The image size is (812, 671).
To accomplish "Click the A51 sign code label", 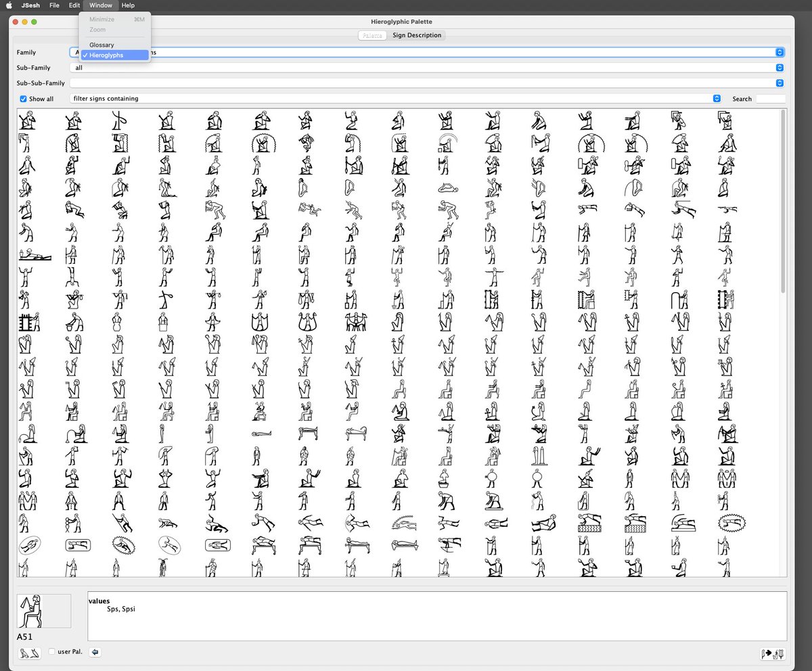I will coord(24,637).
